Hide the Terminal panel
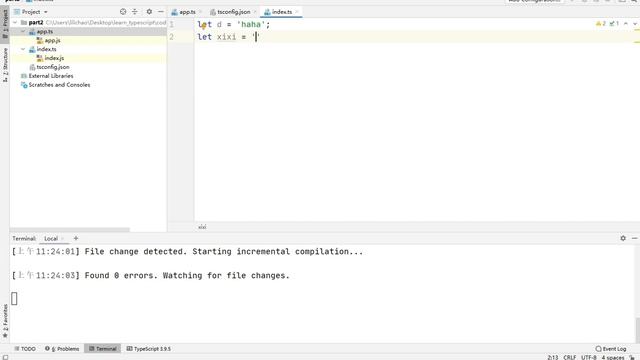Image resolution: width=640 pixels, height=360 pixels. pyautogui.click(x=635, y=238)
